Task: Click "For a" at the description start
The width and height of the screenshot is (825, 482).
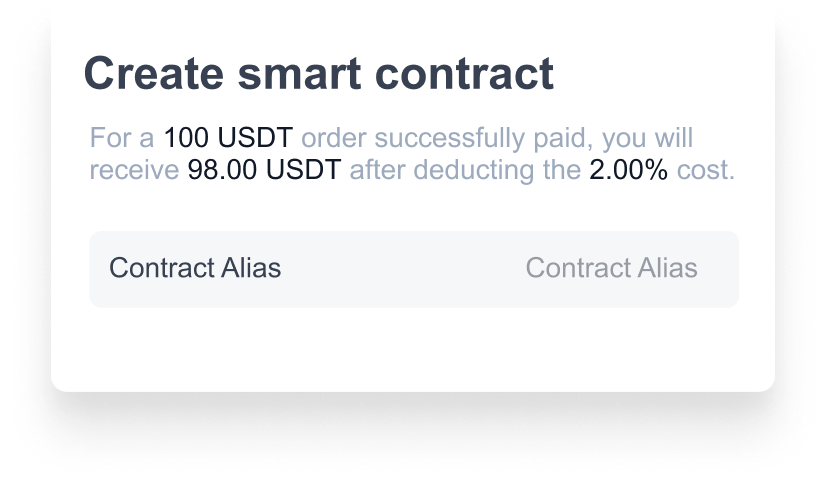Action: coord(122,138)
